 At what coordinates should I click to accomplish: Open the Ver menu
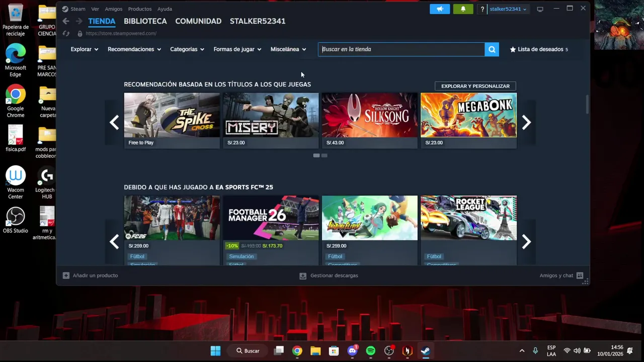[x=95, y=9]
